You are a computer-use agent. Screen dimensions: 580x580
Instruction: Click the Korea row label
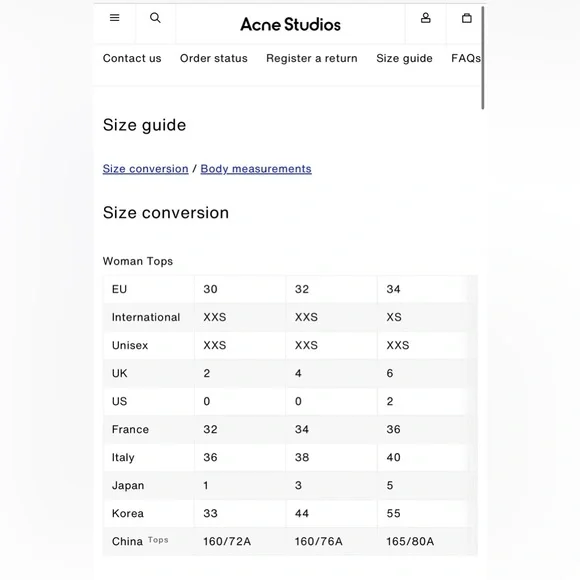128,513
